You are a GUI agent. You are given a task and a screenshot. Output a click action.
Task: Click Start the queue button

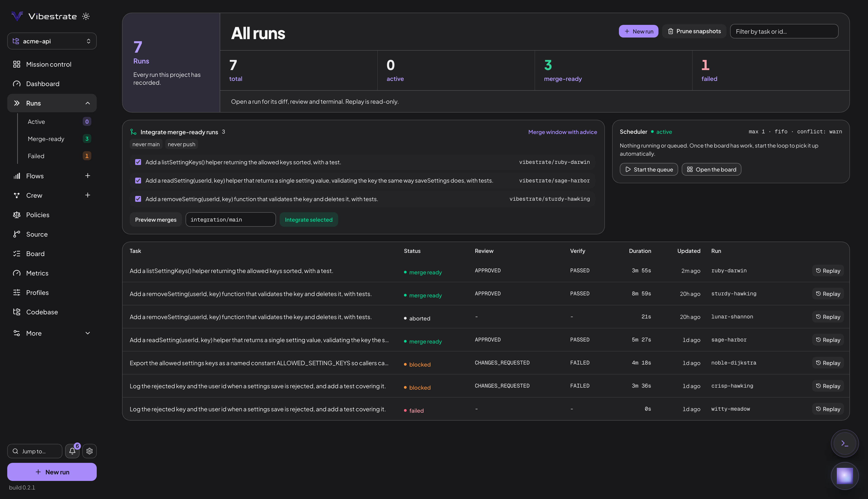tap(649, 169)
